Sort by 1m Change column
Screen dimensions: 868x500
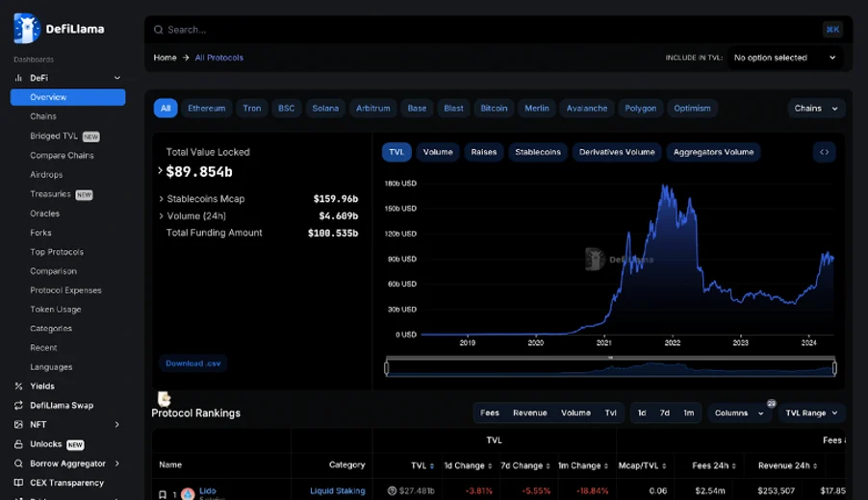(606, 466)
